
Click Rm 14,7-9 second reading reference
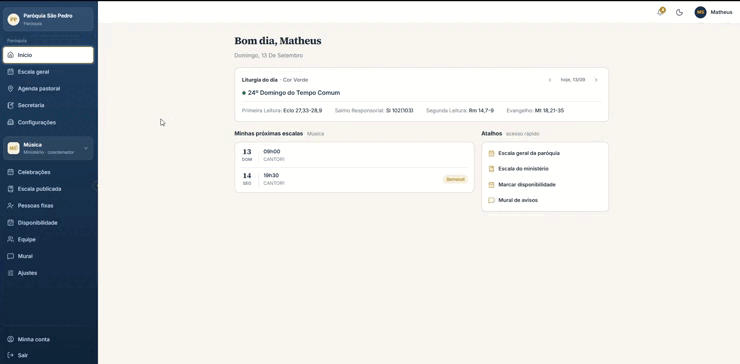click(481, 110)
